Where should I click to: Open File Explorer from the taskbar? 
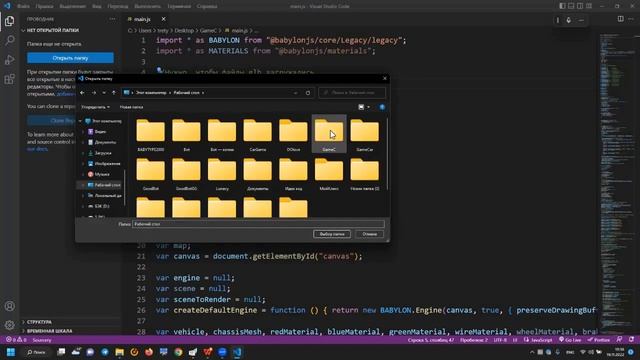pos(119,352)
